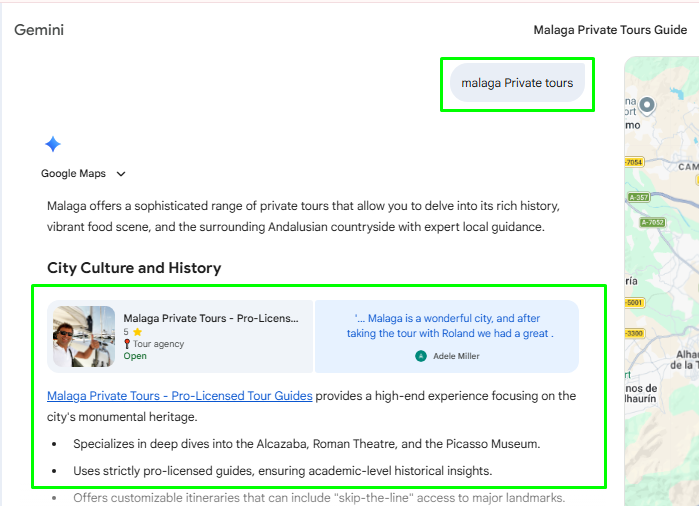The width and height of the screenshot is (699, 506).
Task: Open the underlined Pro-Licensed Tour Guides link
Action: (x=180, y=396)
